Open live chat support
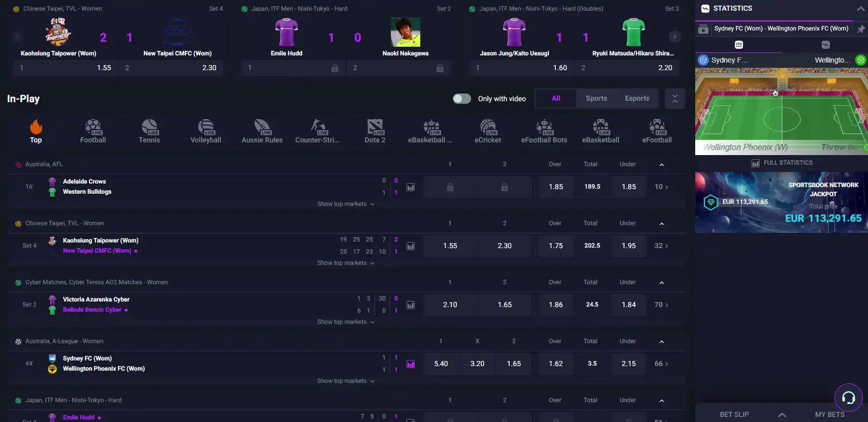This screenshot has width=868, height=422. point(849,398)
